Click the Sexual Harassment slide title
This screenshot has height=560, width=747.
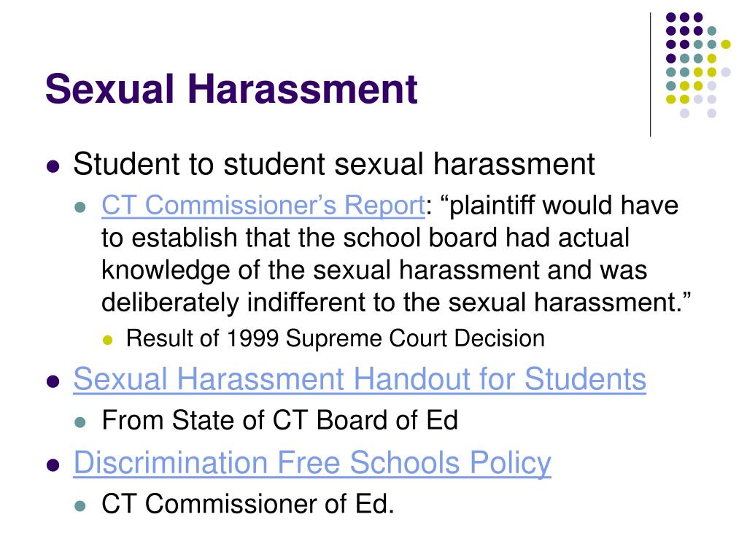coord(231,88)
